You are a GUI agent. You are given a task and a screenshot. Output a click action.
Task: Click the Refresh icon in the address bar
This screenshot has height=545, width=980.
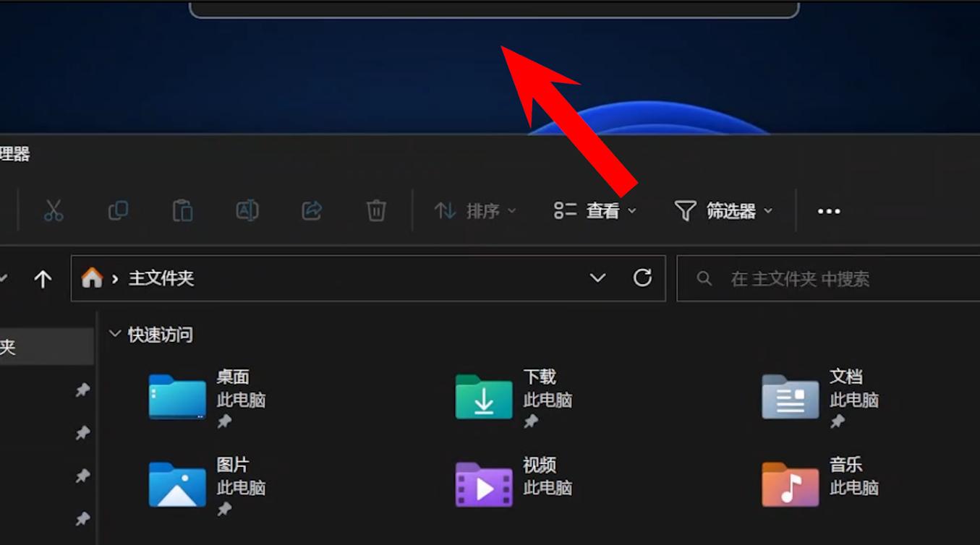tap(642, 278)
